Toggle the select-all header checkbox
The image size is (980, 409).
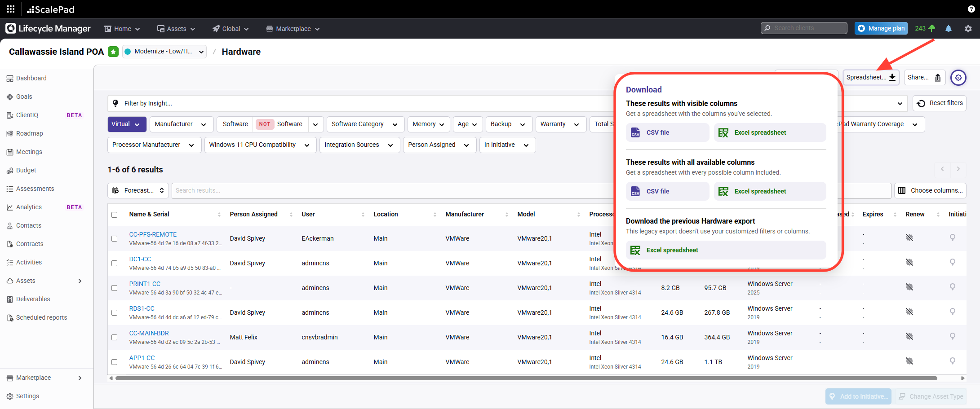point(115,215)
